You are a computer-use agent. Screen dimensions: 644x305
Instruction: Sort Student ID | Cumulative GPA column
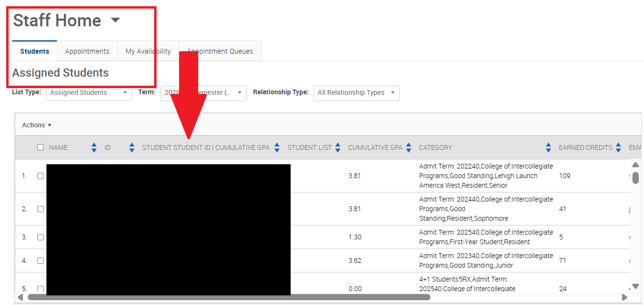277,148
